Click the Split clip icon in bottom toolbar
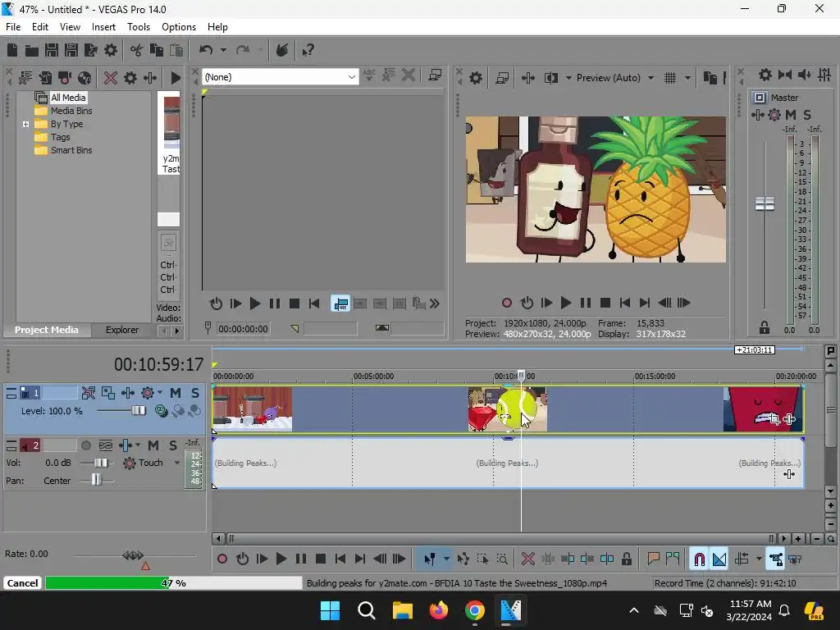Viewport: 840px width, 630px height. (607, 559)
